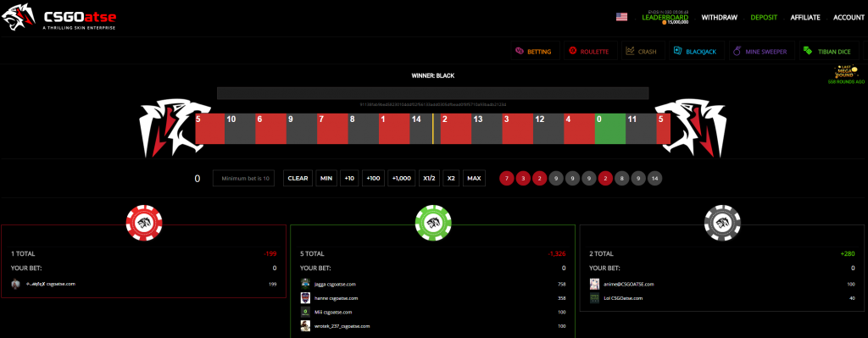Clear the current bet amount

[x=298, y=178]
